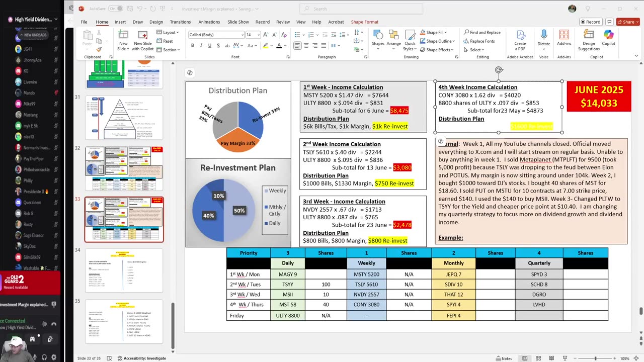This screenshot has width=644, height=362.
Task: Justify the text
Action: (x=323, y=46)
